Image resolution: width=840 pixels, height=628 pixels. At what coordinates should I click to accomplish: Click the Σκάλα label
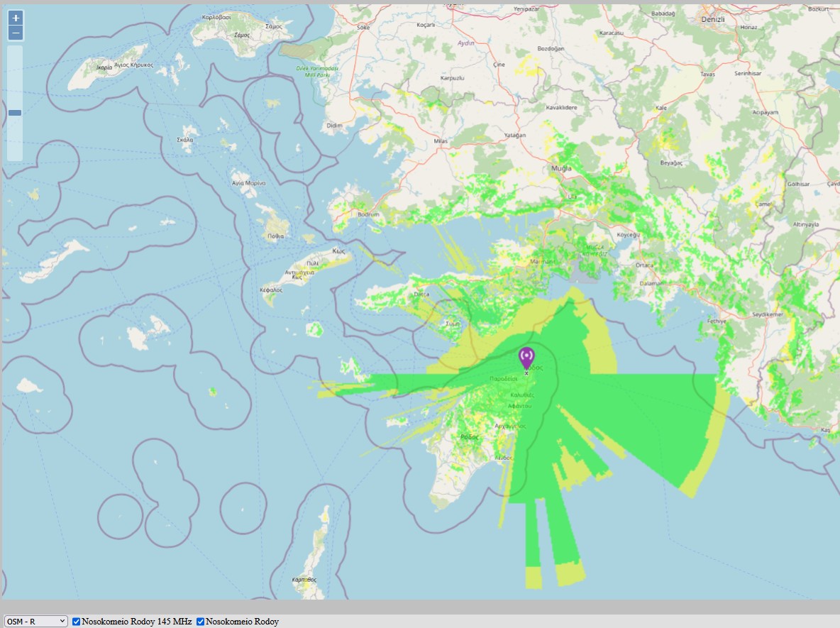point(185,140)
